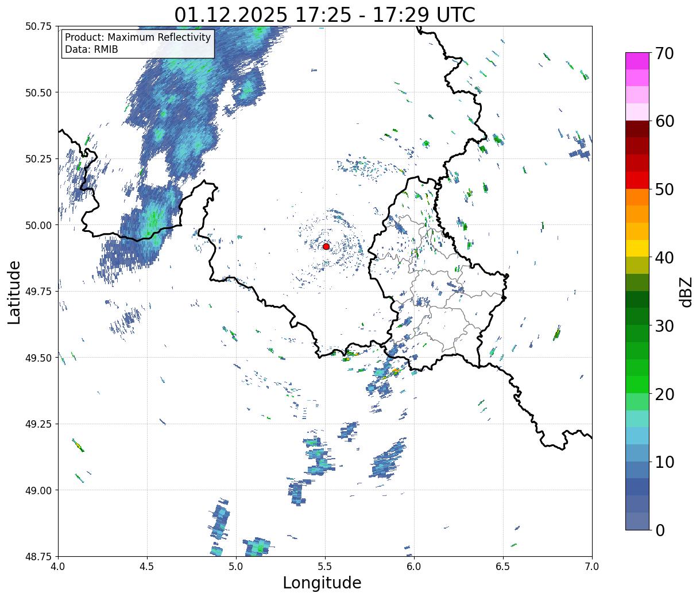Click the 50.75 latitude tick label

38,26
